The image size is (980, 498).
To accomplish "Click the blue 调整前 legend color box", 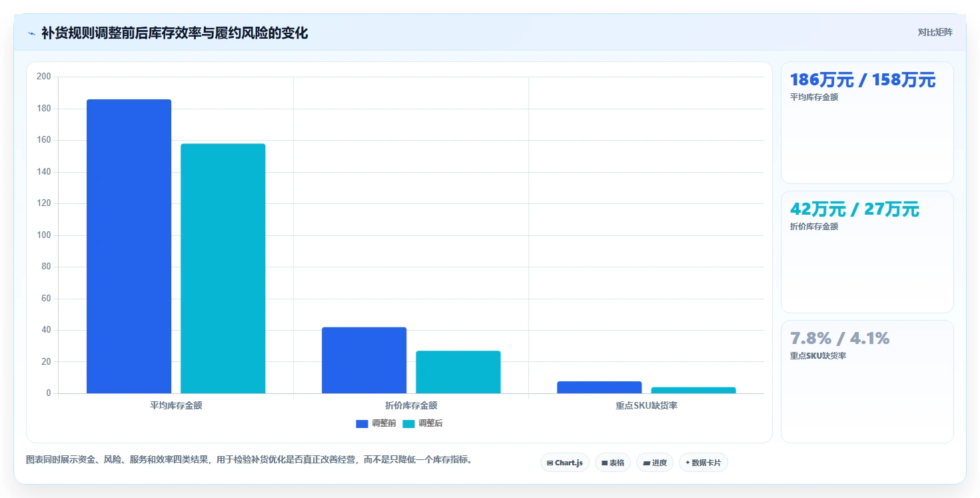I will click(x=362, y=423).
